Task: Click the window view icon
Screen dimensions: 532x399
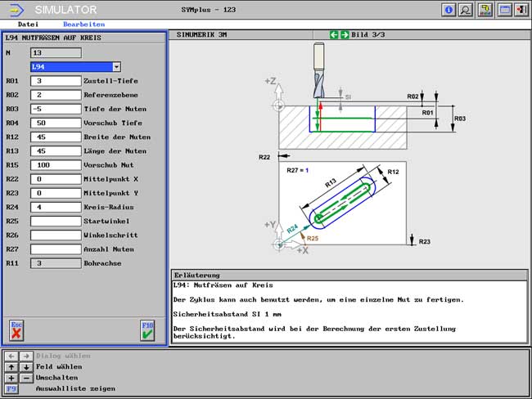Action: pyautogui.click(x=504, y=10)
